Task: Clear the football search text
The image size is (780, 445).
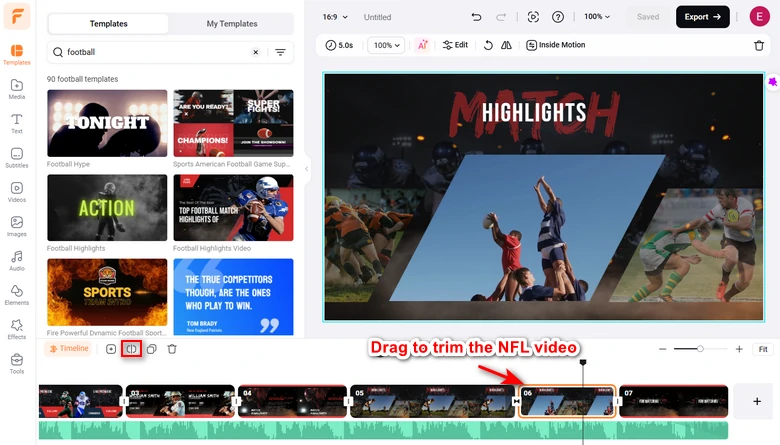Action: coord(256,52)
